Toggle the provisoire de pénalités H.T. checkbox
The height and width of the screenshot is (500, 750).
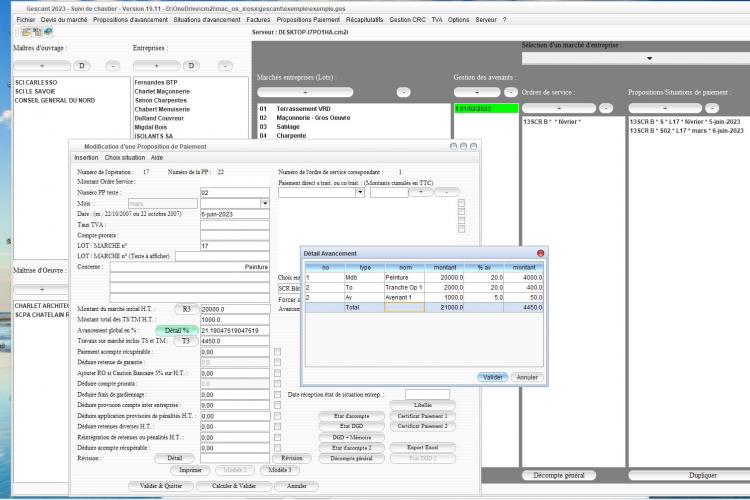277,416
